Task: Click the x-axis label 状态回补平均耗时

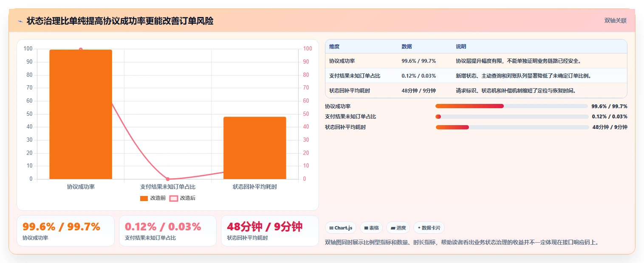Action: [255, 187]
